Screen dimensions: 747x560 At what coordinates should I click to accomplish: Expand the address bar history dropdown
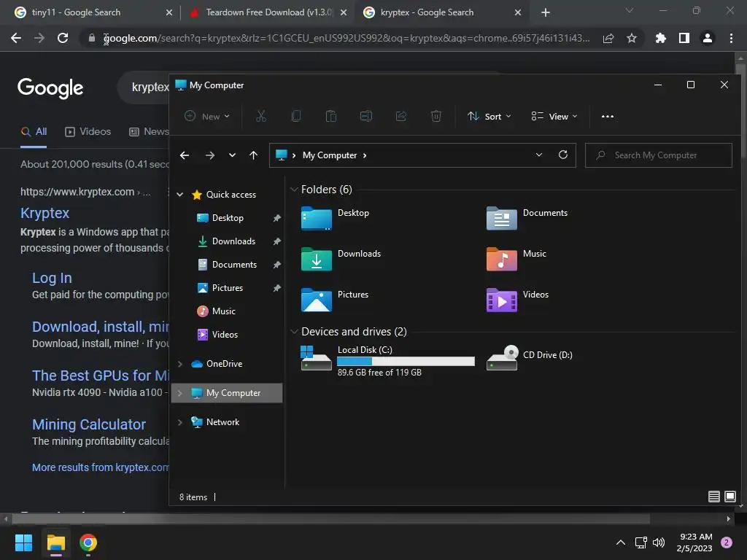[539, 155]
